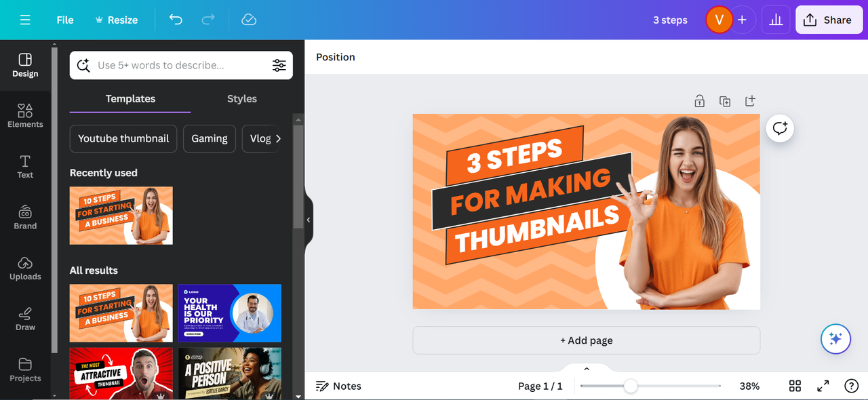The image size is (868, 400).
Task: Open the Resize menu with crown icon
Action: (116, 20)
